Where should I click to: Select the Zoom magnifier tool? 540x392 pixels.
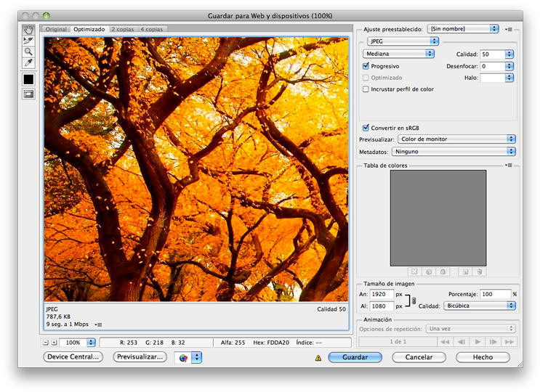(28, 52)
